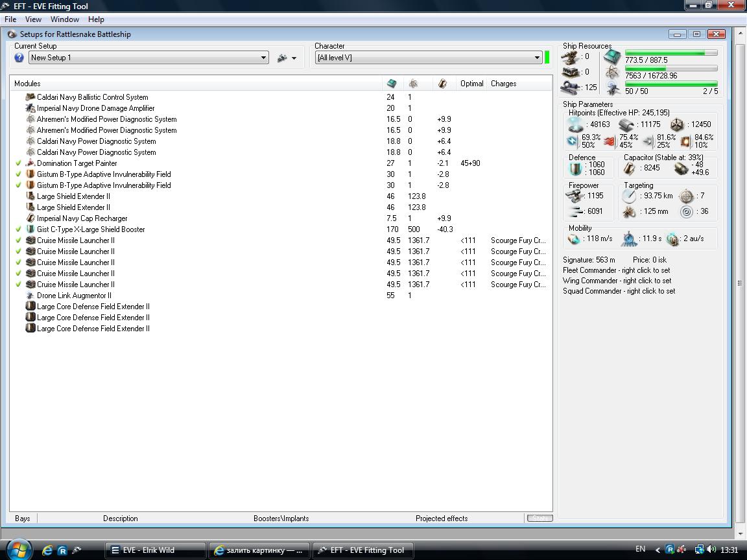Click the capacitor capacity icon showing 8245
The width and height of the screenshot is (747, 560).
(630, 168)
